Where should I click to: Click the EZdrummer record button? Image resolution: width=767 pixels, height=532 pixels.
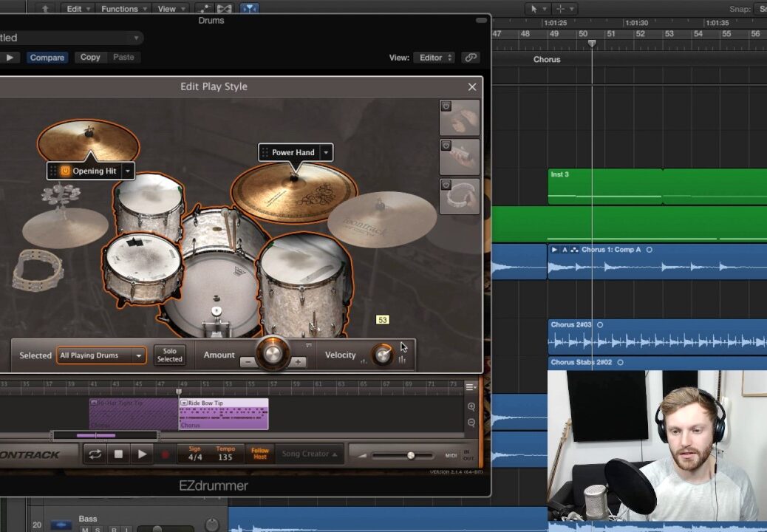(165, 454)
